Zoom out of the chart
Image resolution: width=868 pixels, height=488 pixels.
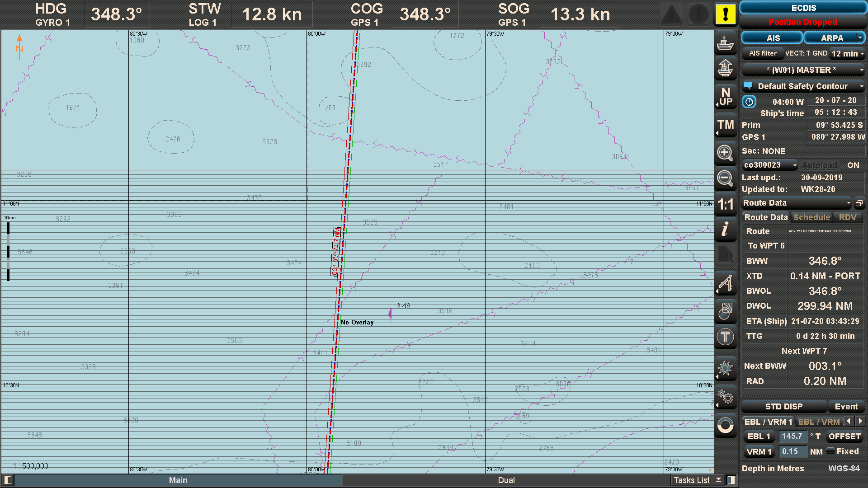(x=725, y=179)
